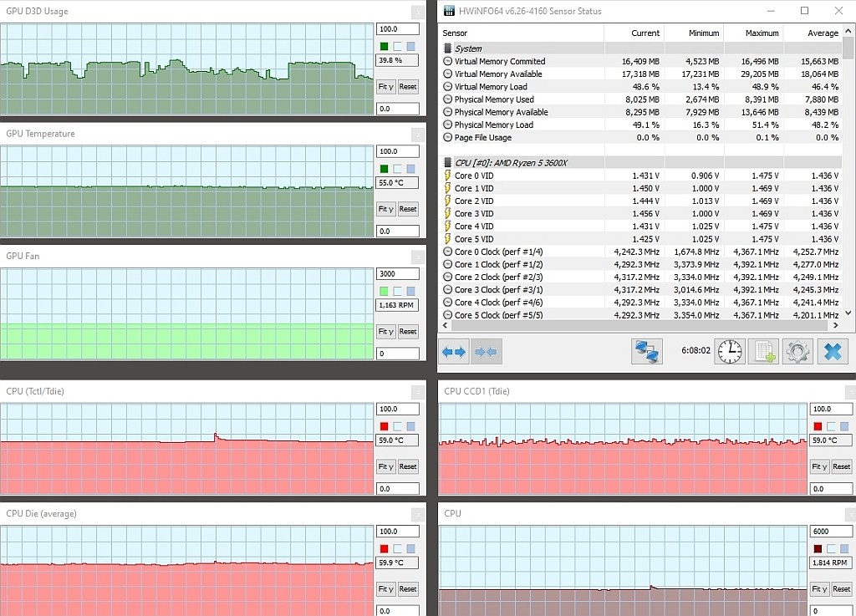This screenshot has height=616, width=856.
Task: Click the 1,163 RPM value in GPU Fan graph
Action: 398,306
